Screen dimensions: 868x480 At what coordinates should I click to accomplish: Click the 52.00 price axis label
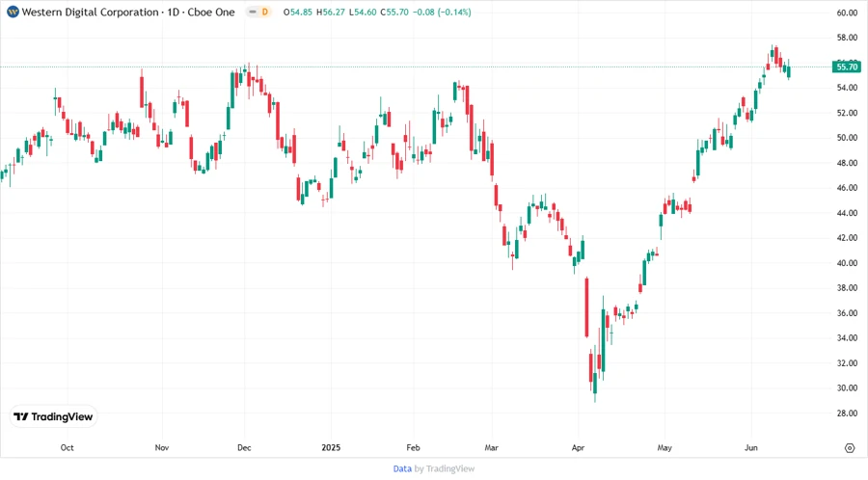point(847,113)
